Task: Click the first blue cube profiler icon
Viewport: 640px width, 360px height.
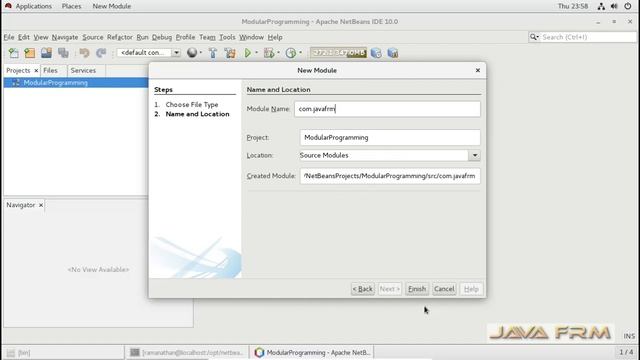Action: [x=376, y=53]
